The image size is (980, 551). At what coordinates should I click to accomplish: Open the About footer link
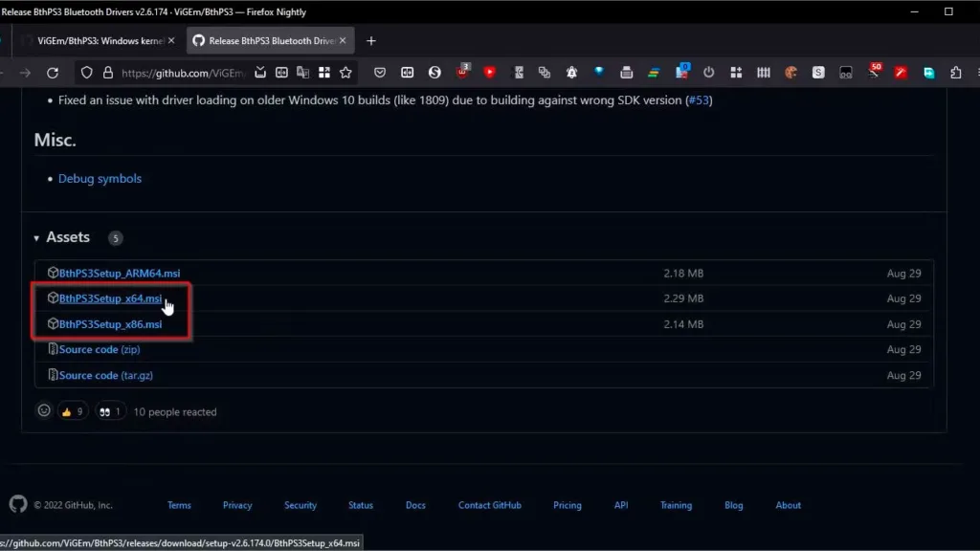pyautogui.click(x=789, y=505)
